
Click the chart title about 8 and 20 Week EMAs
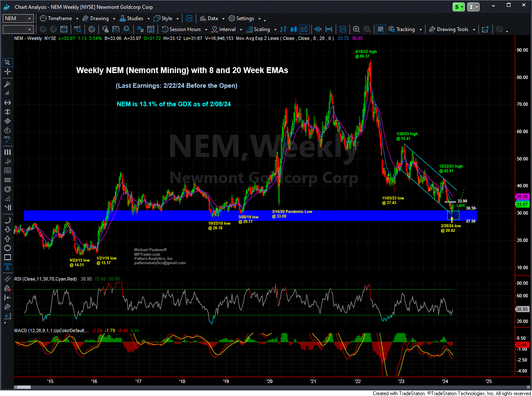point(182,71)
